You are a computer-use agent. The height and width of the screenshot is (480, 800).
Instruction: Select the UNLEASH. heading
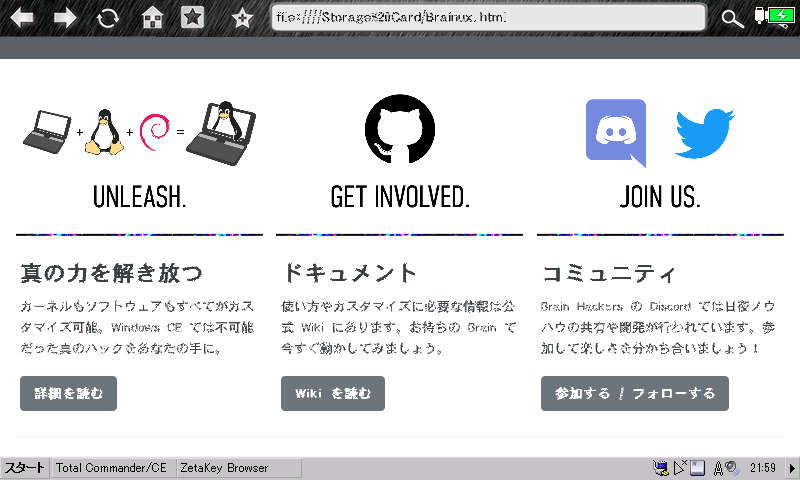point(139,197)
